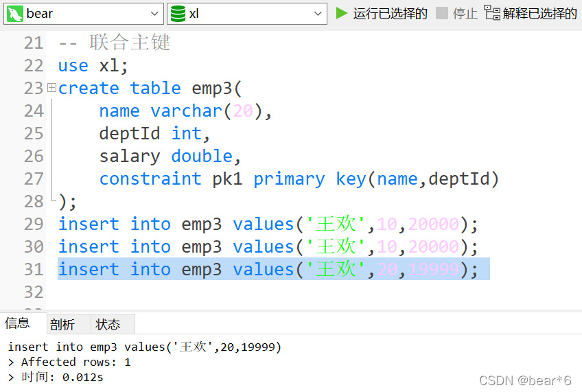Click the insert statement on line 29
The height and width of the screenshot is (392, 582).
point(268,224)
